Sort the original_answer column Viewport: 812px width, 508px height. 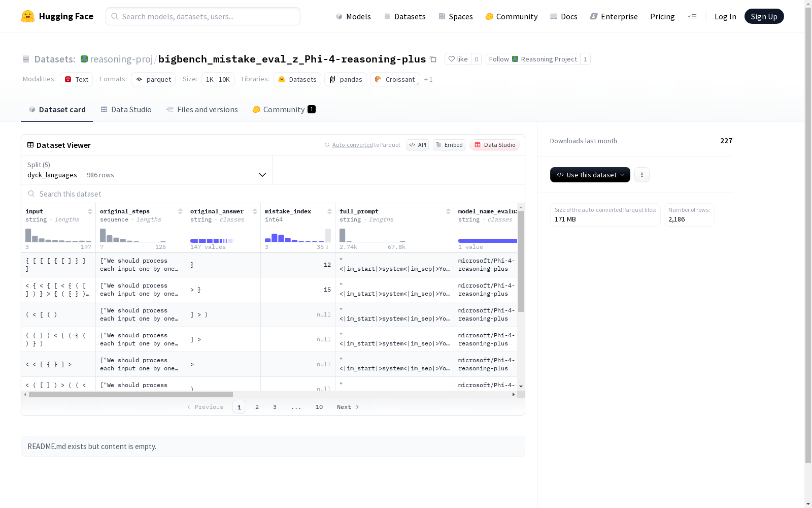tap(255, 211)
